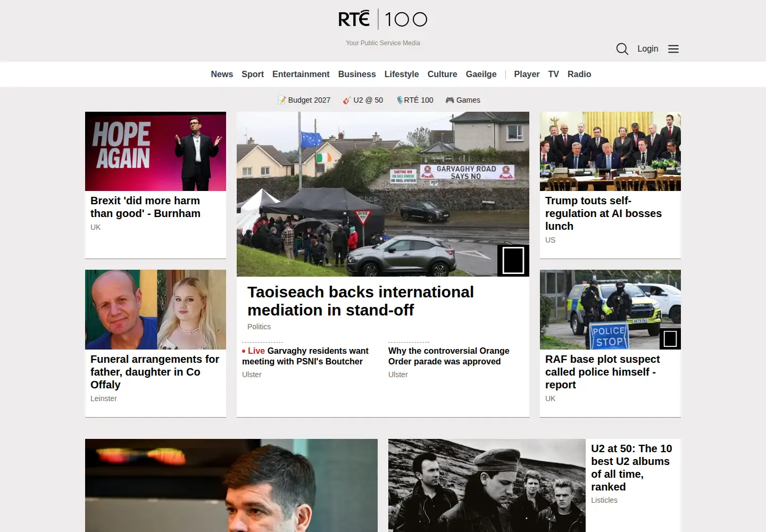Open Live Garvaghy residents PSNI story

point(305,356)
